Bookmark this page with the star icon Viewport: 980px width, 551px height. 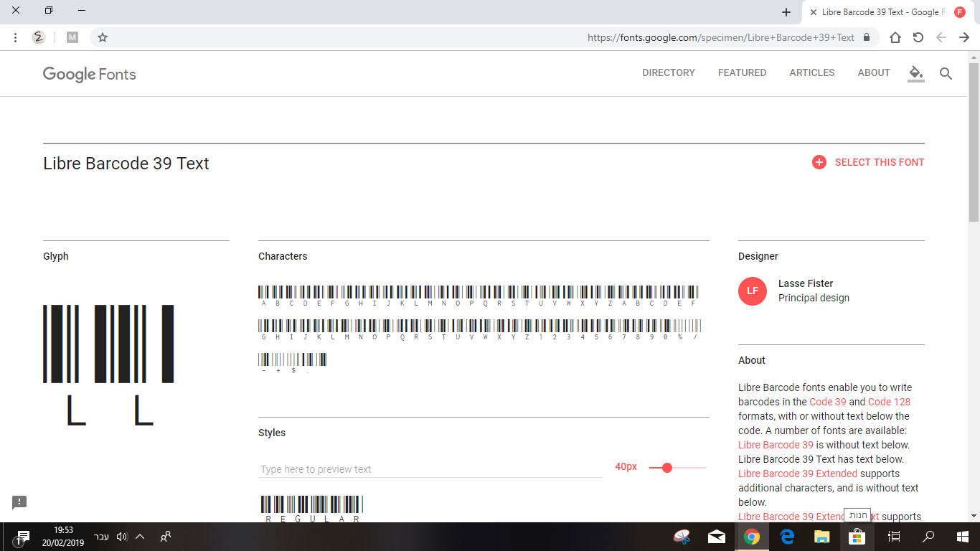[103, 37]
